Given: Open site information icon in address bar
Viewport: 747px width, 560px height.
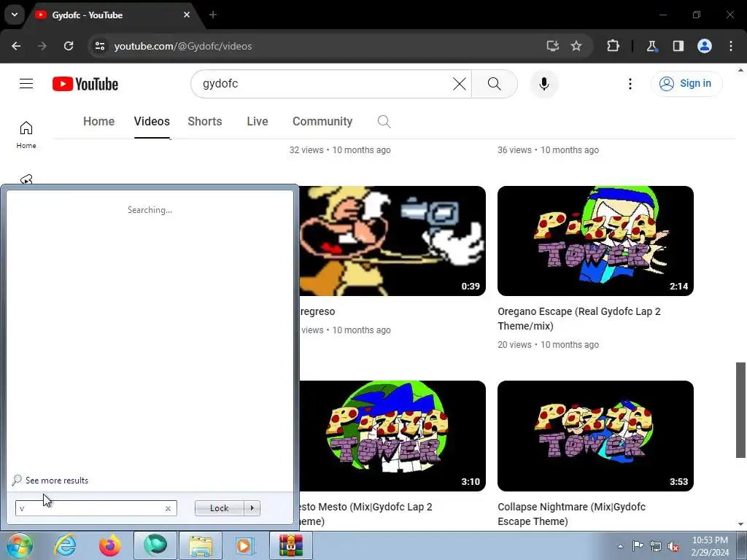Looking at the screenshot, I should point(100,46).
